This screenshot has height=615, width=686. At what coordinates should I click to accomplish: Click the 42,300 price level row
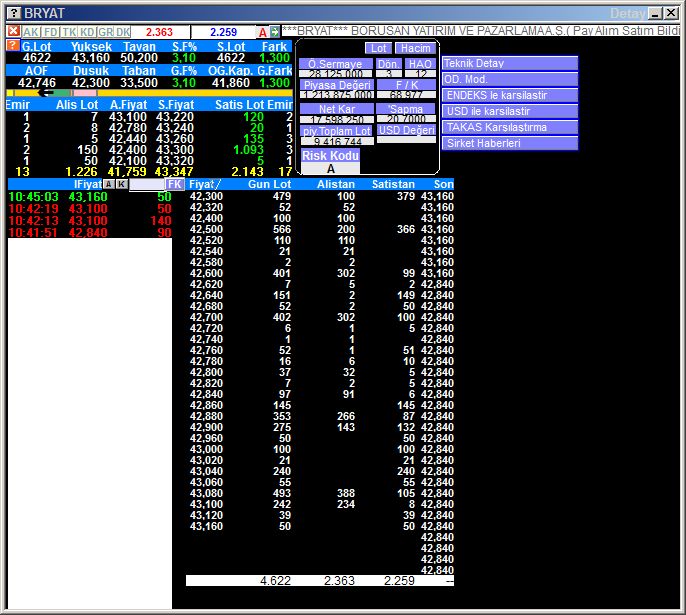(x=321, y=196)
